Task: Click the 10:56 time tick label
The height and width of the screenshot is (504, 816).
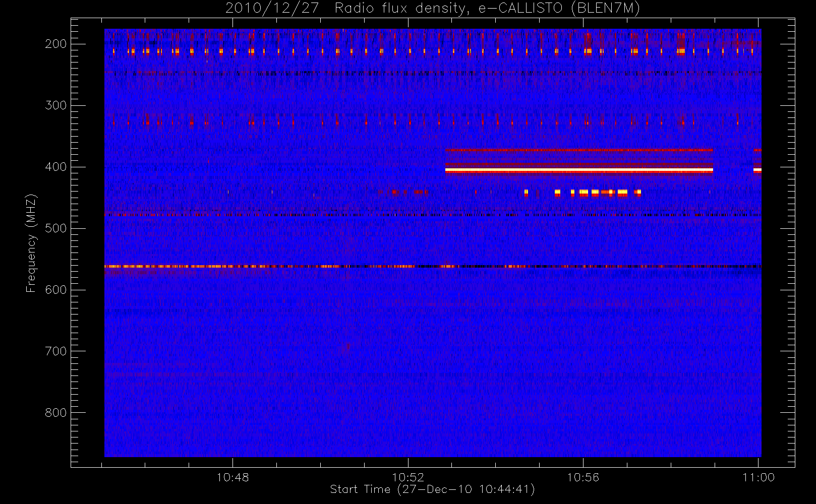Action: click(583, 477)
